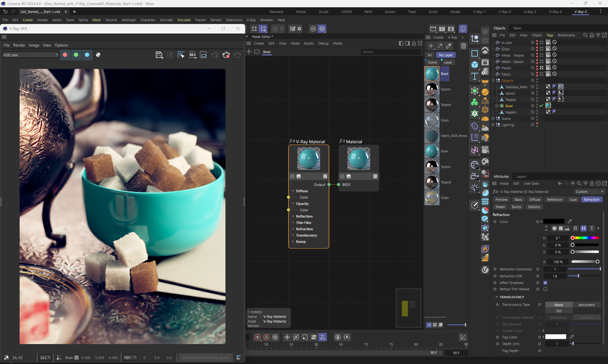Select the Teapot material thumbnail
Viewport: 608px width, 364px height.
432,105
